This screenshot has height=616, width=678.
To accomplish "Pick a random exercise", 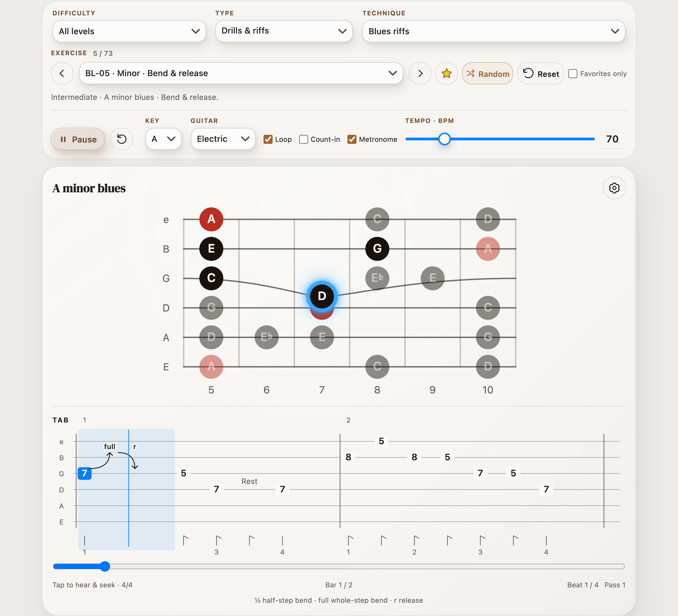I will point(487,73).
